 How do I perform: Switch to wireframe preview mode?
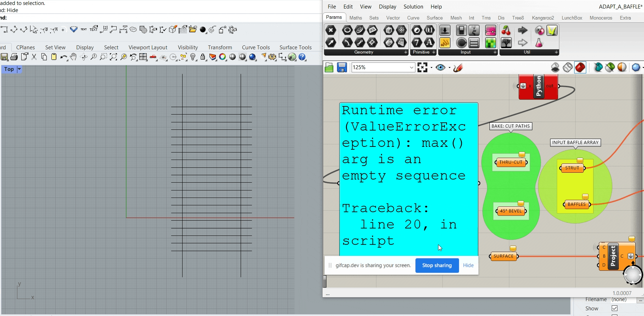pos(568,67)
